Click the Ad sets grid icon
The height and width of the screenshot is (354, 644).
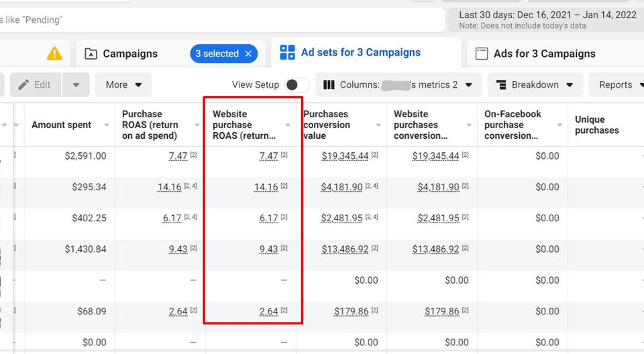[x=287, y=52]
